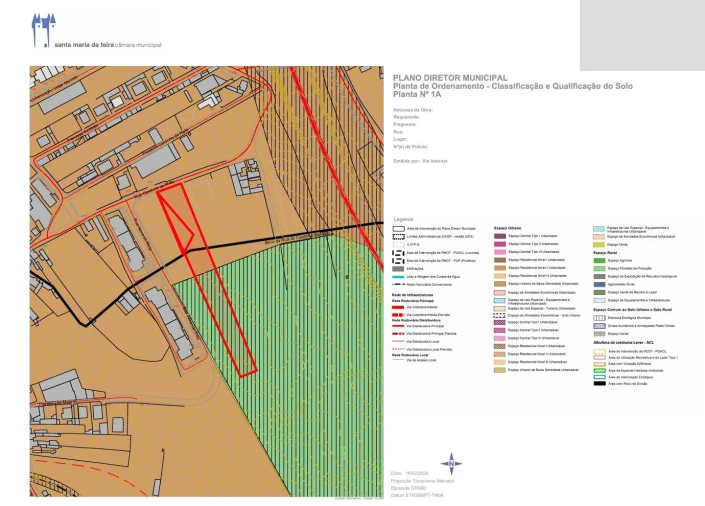The image size is (705, 506).
Task: Click the north arrow compass symbol
Action: (x=453, y=462)
